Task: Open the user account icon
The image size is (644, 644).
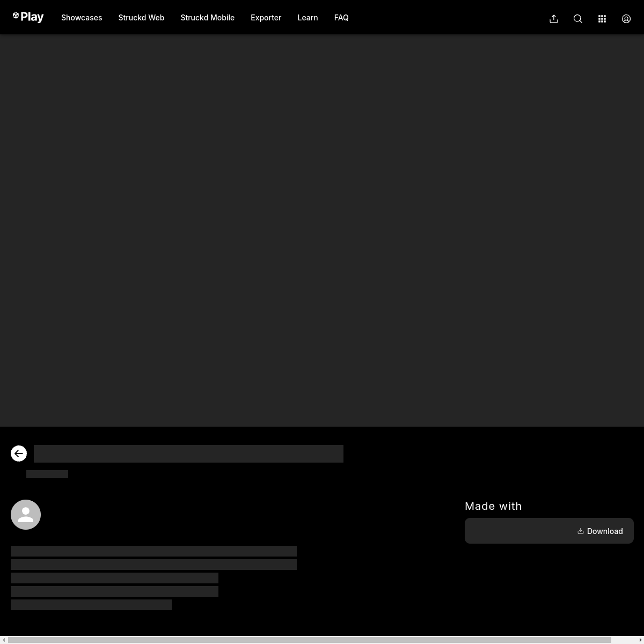Action: click(x=626, y=19)
